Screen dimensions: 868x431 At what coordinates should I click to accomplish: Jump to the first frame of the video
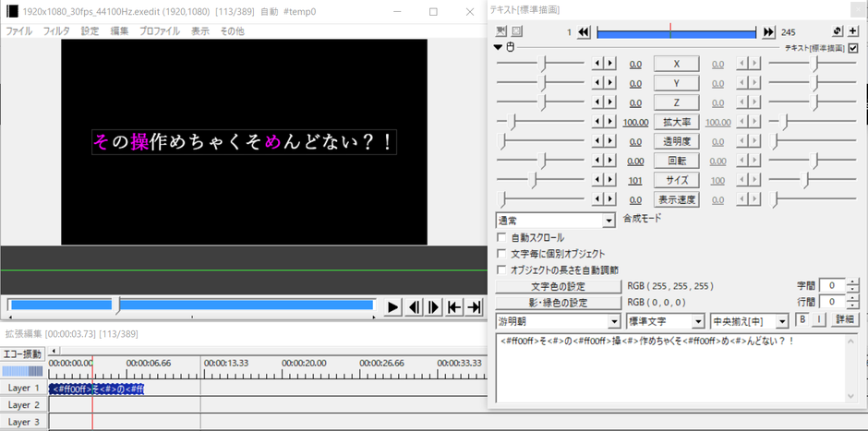[454, 306]
